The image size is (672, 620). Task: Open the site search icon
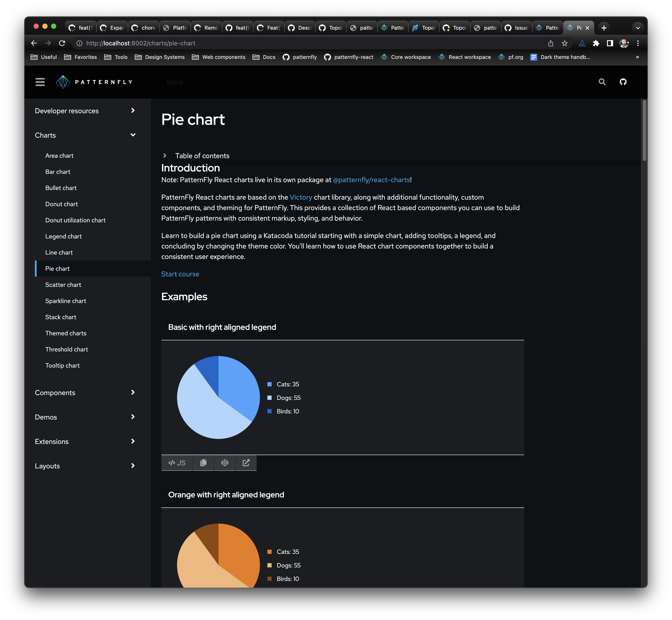pos(602,82)
